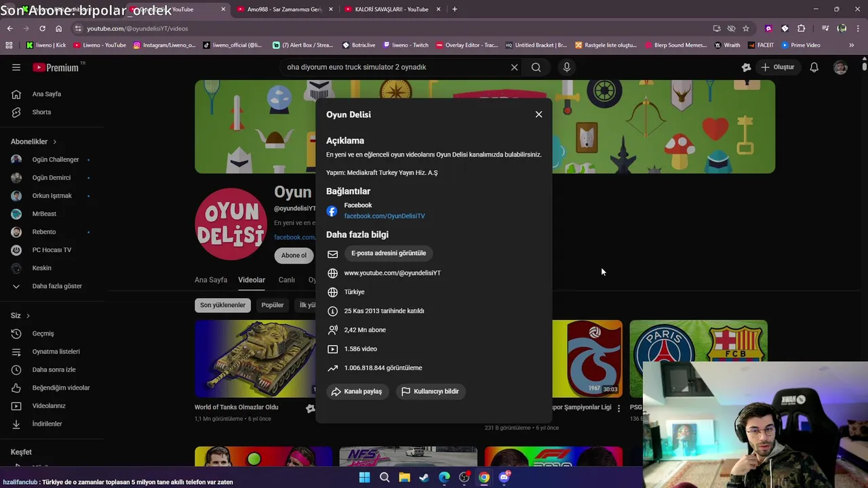
Task: Click the www.youtube.com/@oyundelisiYT text
Action: 392,273
